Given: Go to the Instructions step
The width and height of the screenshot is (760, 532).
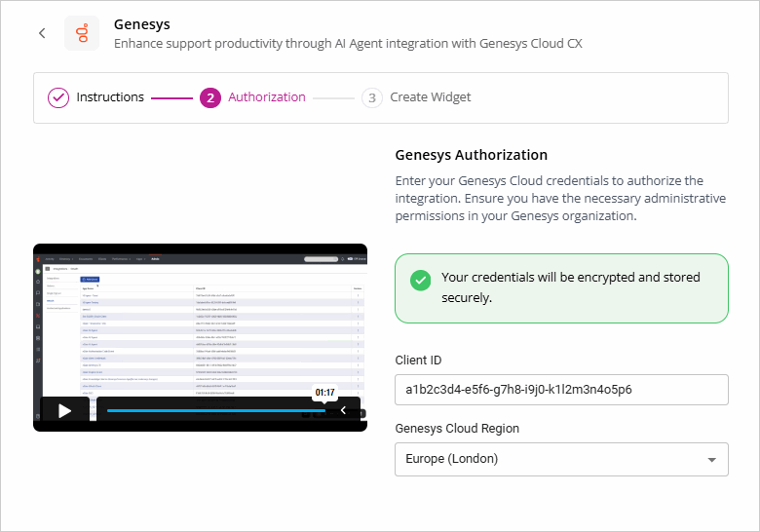Looking at the screenshot, I should [x=110, y=97].
